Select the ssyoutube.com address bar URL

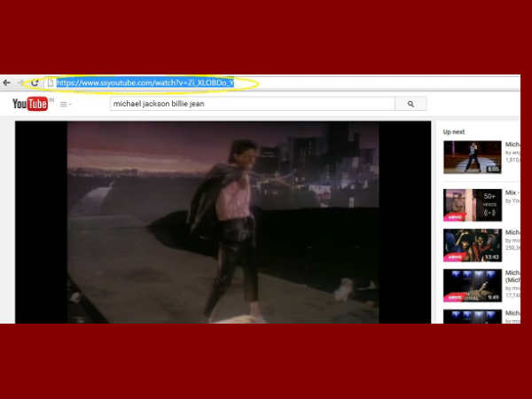(145, 82)
